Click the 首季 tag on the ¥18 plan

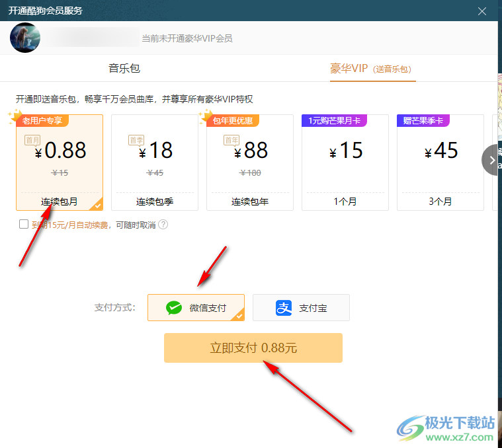[x=136, y=140]
